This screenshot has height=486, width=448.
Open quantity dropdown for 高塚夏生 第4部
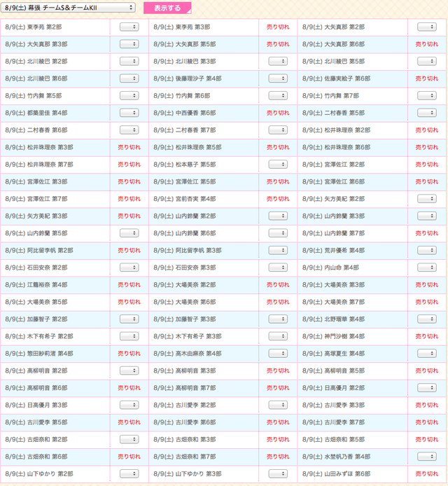coord(426,354)
